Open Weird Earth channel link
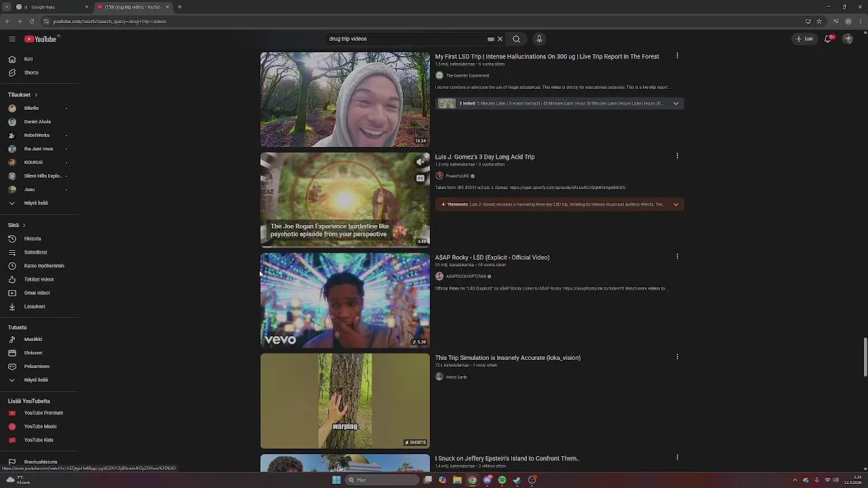Viewport: 868px width, 488px height. 456,377
